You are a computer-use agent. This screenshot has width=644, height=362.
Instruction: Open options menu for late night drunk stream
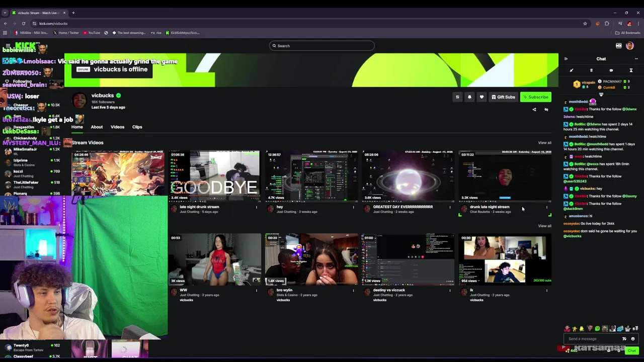(x=256, y=207)
